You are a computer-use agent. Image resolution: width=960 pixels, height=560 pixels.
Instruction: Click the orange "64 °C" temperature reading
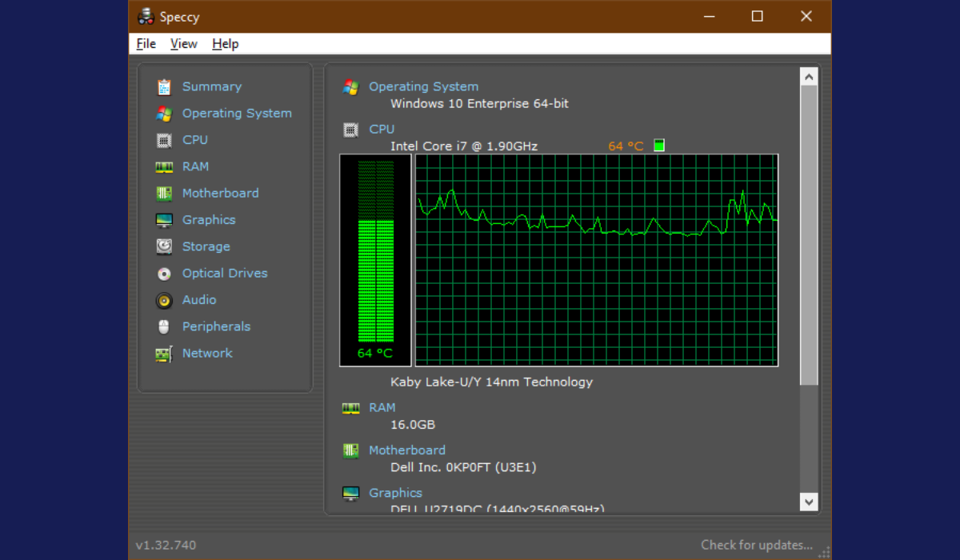click(x=626, y=146)
